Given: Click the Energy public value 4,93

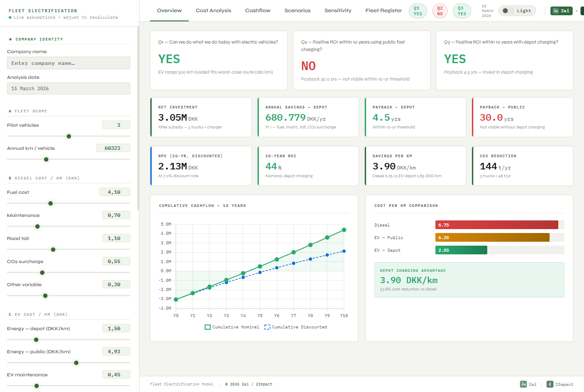Looking at the screenshot, I should tap(116, 351).
